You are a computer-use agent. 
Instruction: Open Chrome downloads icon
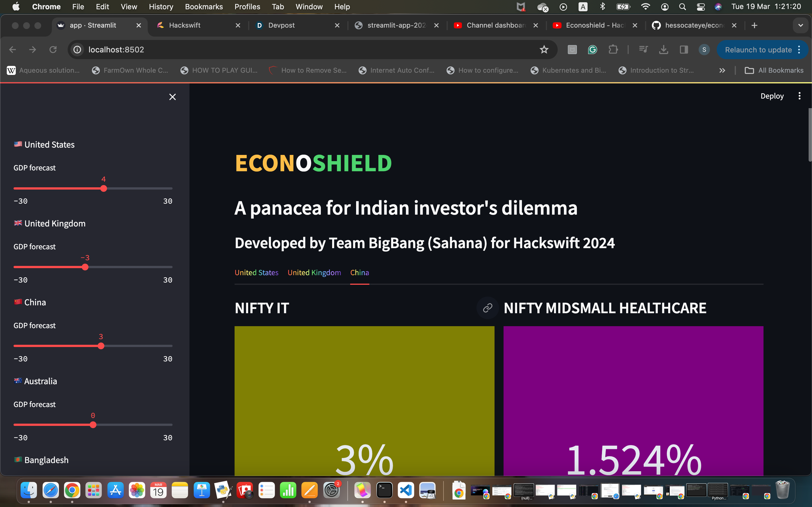663,50
